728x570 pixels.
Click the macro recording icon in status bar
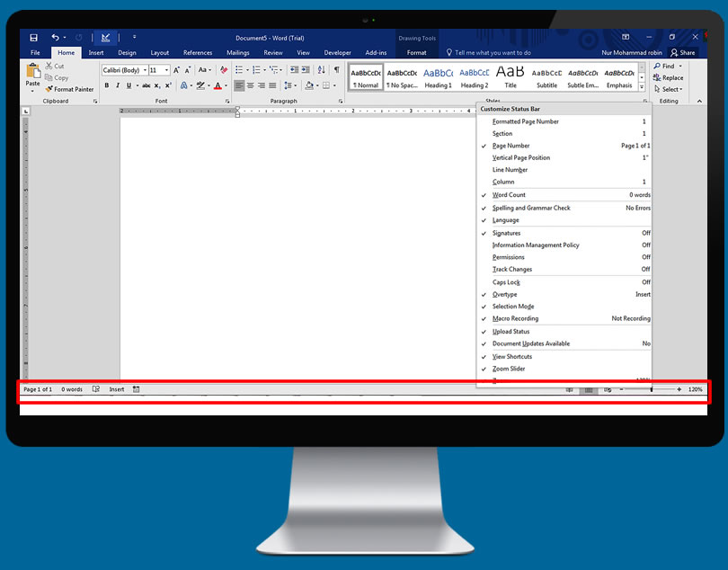point(137,389)
